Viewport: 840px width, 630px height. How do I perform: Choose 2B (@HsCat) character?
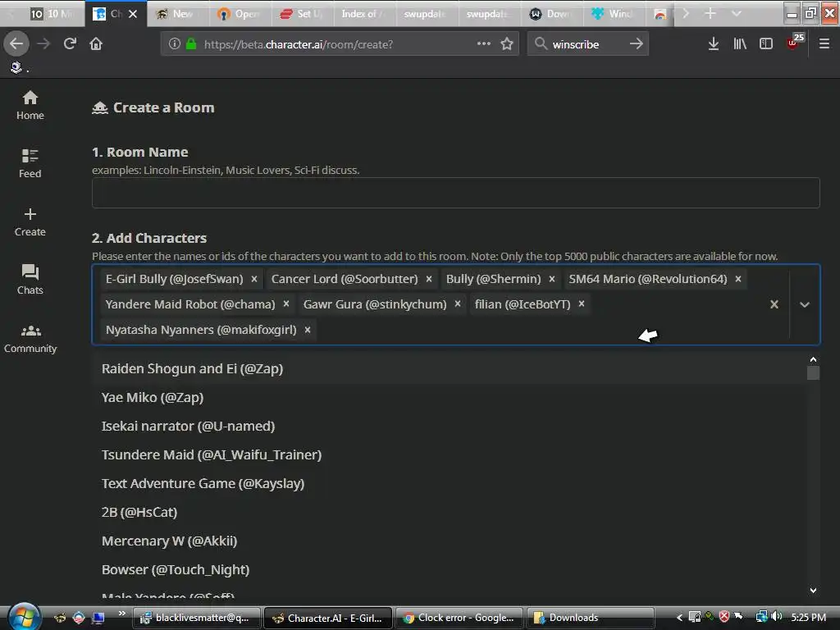point(449,512)
